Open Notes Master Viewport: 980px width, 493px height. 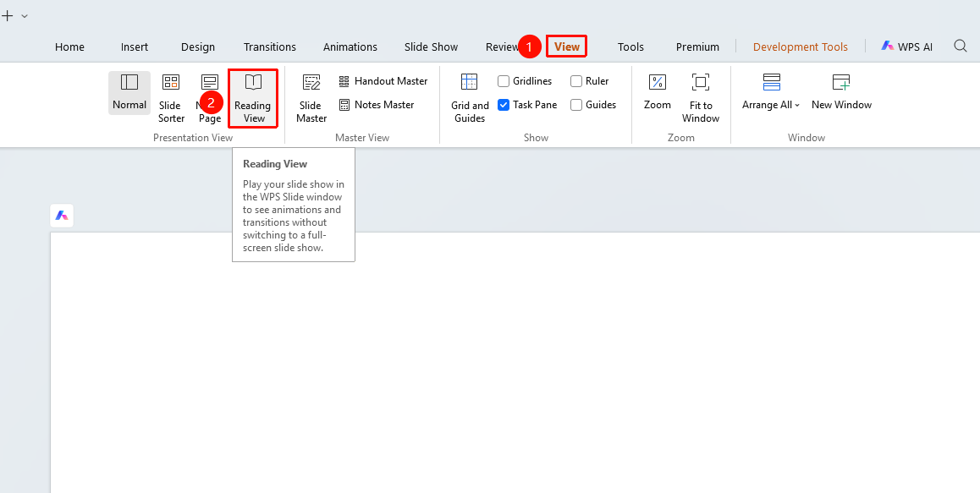377,105
